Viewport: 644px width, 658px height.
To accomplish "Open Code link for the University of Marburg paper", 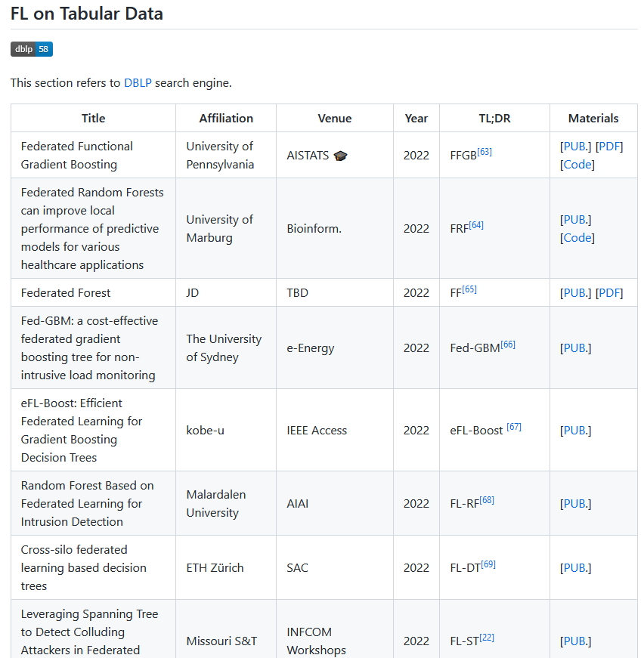I will click(577, 238).
